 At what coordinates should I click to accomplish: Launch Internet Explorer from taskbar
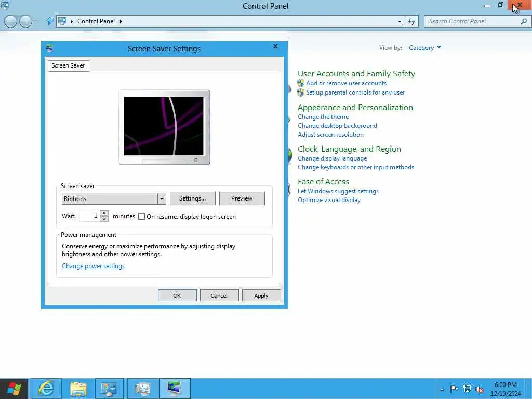46,389
